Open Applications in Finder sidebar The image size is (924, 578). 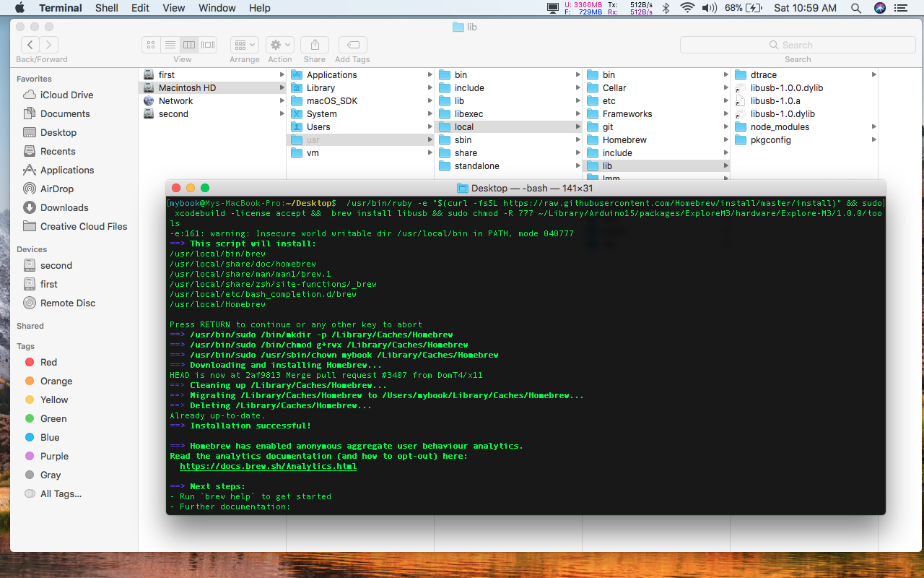coord(67,170)
